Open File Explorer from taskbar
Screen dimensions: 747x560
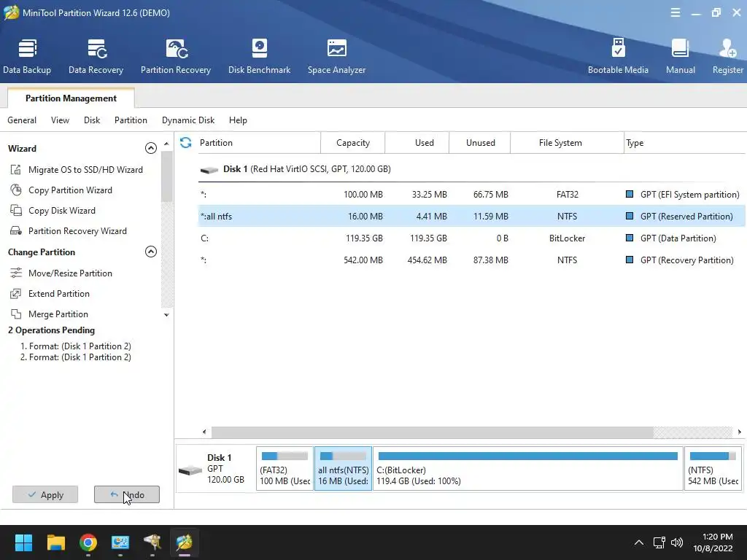[55, 542]
